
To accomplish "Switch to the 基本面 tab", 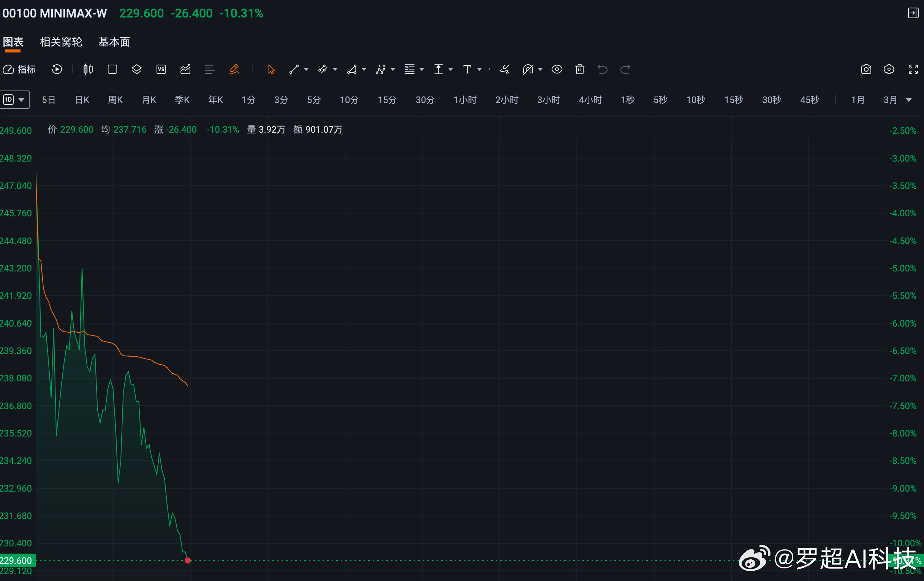I will pos(114,42).
